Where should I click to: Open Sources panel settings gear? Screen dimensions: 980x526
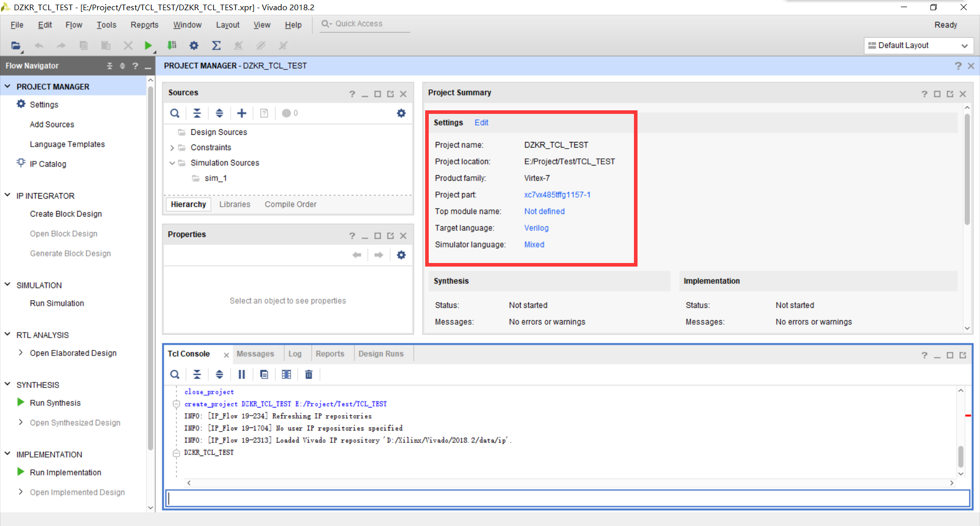(x=401, y=113)
